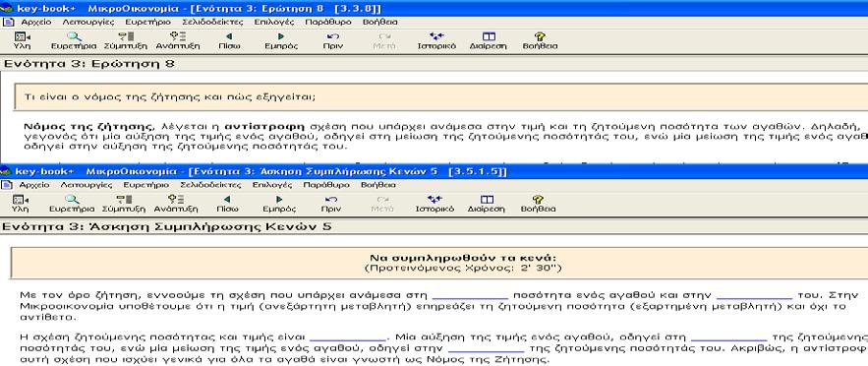Fill blank before 'ποσότητα ενός αγαθού'
868x366 pixels.
tap(470, 295)
